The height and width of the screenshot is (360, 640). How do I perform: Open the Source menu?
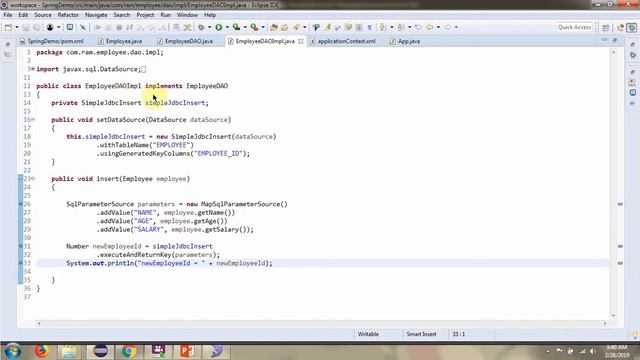[x=43, y=15]
